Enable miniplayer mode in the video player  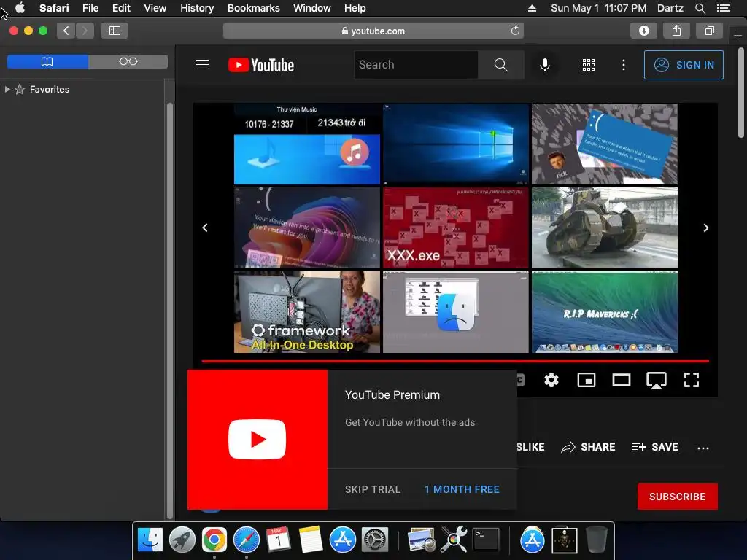587,380
